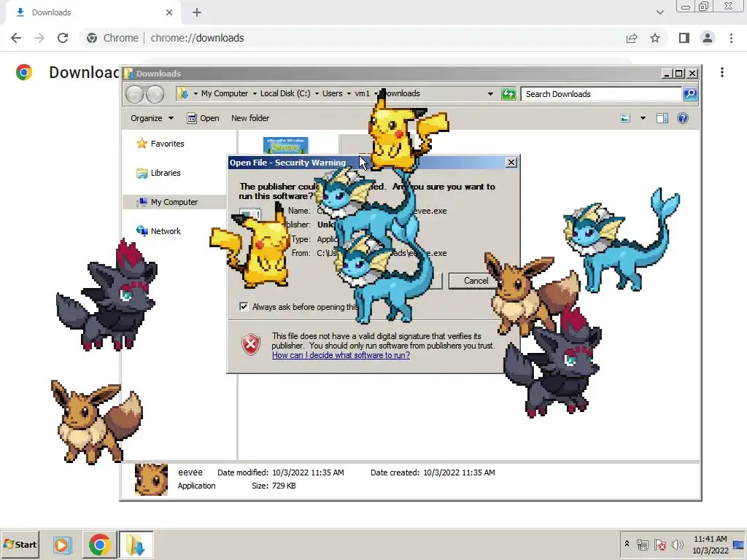
Task: Click Open in Explorer toolbar
Action: pyautogui.click(x=204, y=118)
